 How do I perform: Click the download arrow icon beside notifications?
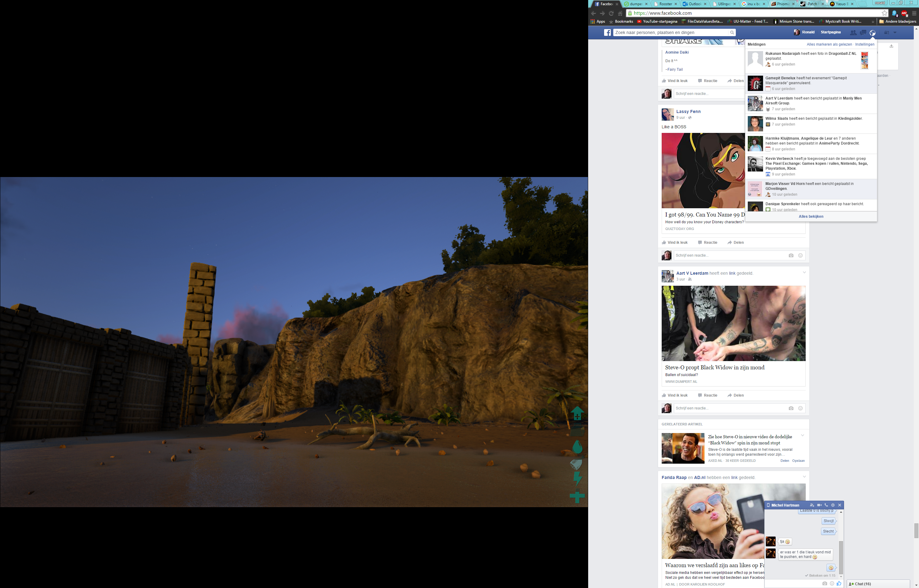click(x=891, y=46)
